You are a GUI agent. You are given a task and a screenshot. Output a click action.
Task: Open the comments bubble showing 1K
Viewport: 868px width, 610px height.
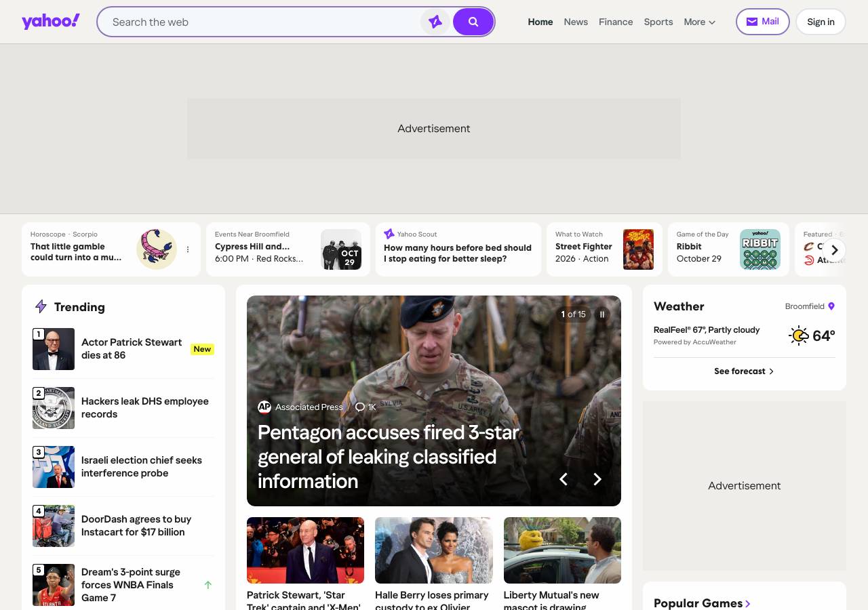pos(366,407)
